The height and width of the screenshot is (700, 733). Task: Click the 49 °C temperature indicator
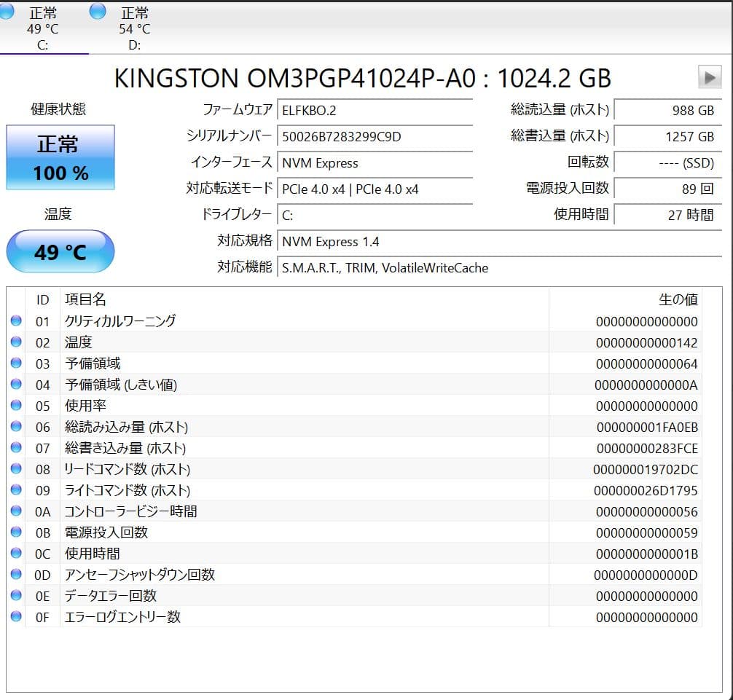click(60, 251)
